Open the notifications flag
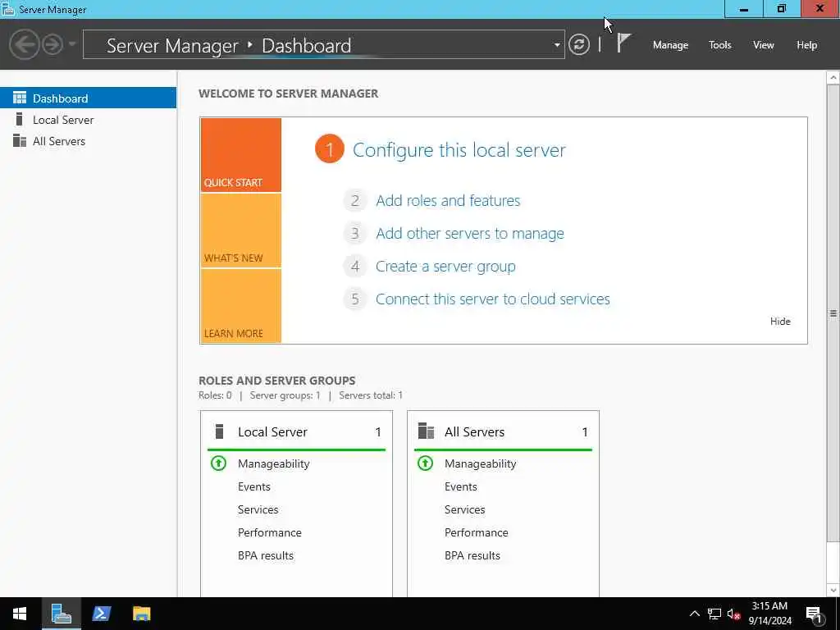This screenshot has height=630, width=840. 623,43
